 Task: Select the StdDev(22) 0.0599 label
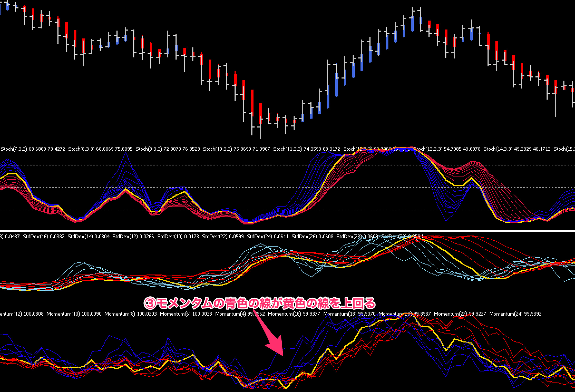(223, 236)
